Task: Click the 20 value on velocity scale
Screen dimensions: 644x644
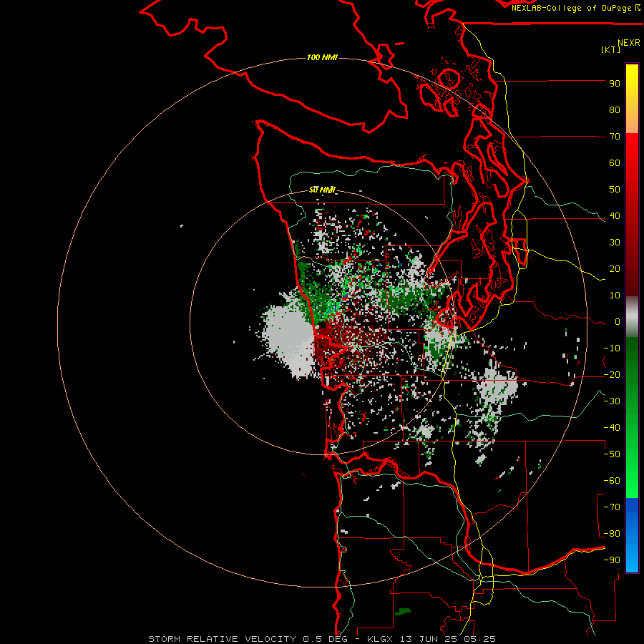Action: (615, 269)
